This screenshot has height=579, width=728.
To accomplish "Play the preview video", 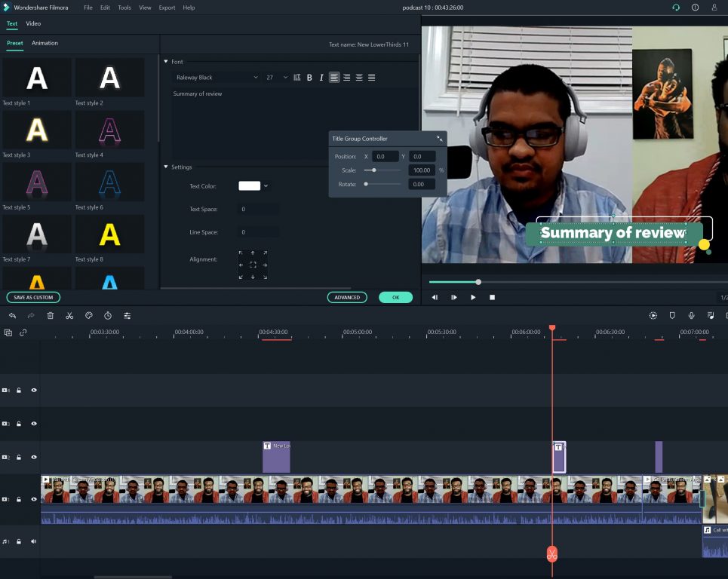I will 473,297.
